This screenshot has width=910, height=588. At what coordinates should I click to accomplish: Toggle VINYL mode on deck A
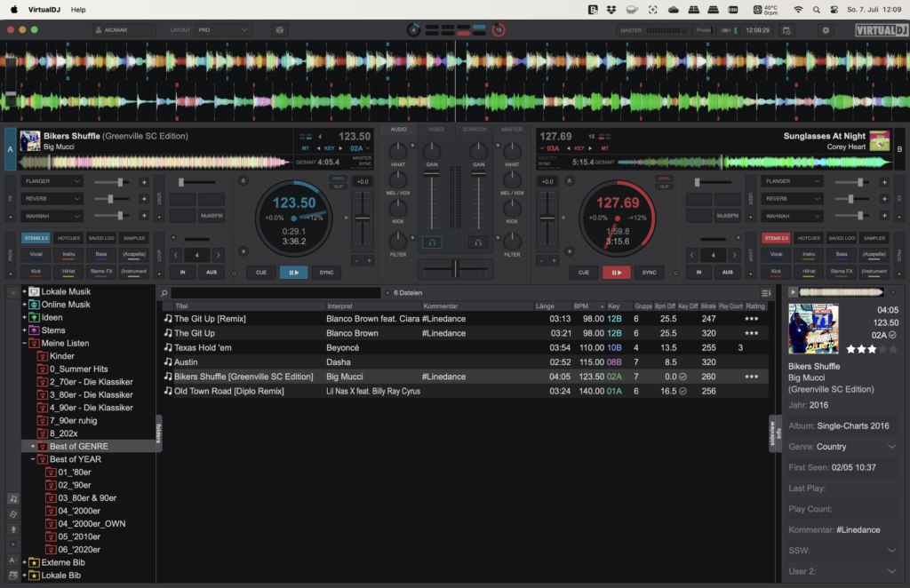click(337, 179)
